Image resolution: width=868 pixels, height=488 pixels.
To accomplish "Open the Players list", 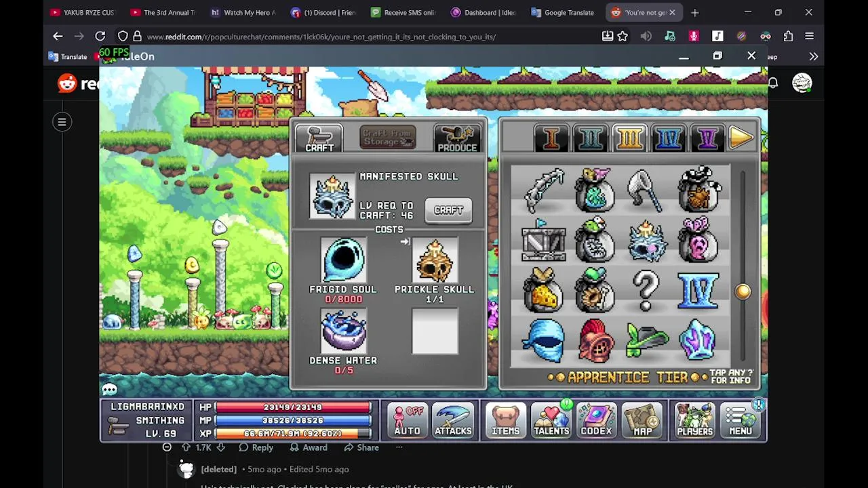I will pos(694,420).
